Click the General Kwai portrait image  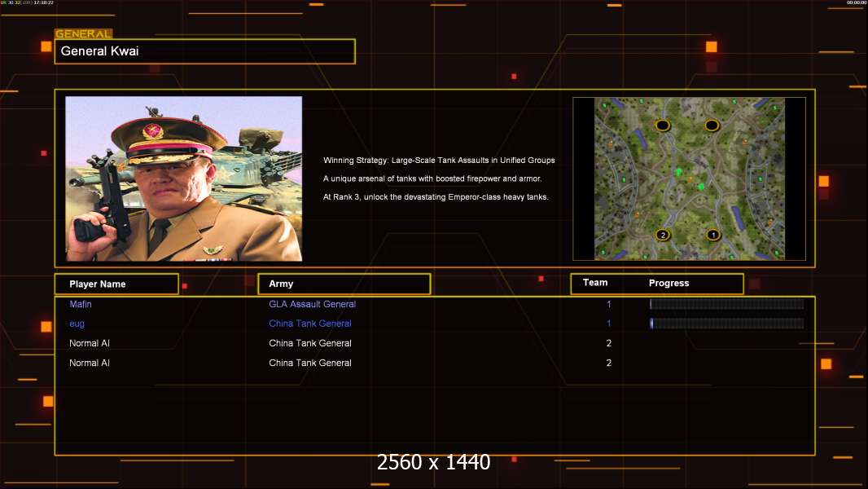(x=183, y=178)
